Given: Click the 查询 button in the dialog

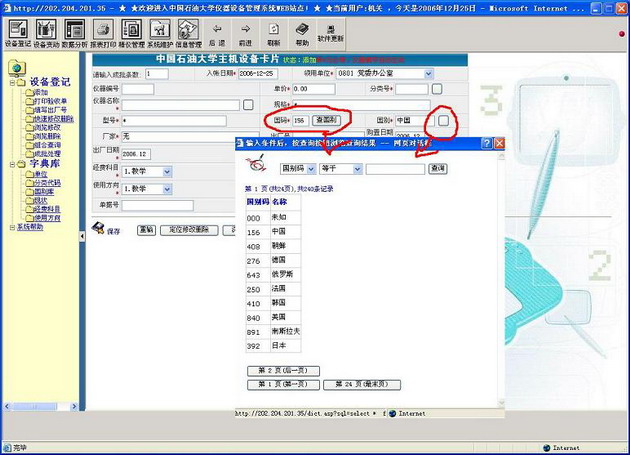Looking at the screenshot, I should coord(437,169).
